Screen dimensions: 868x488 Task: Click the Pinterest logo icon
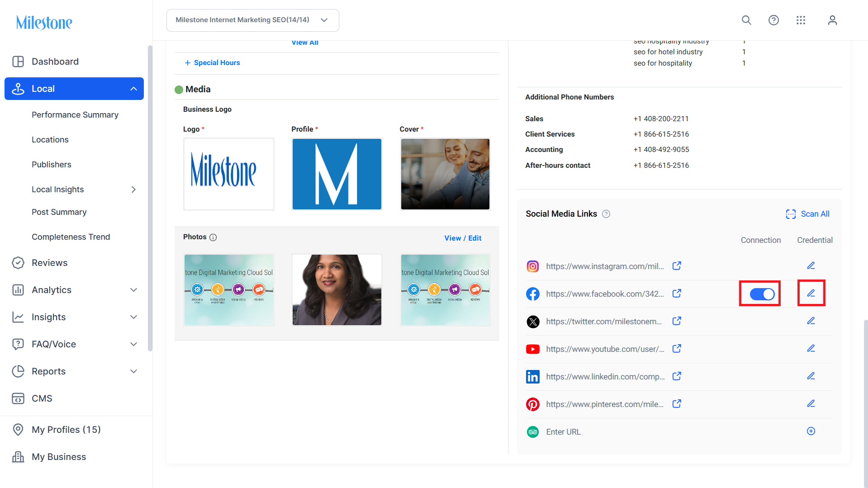click(x=533, y=404)
